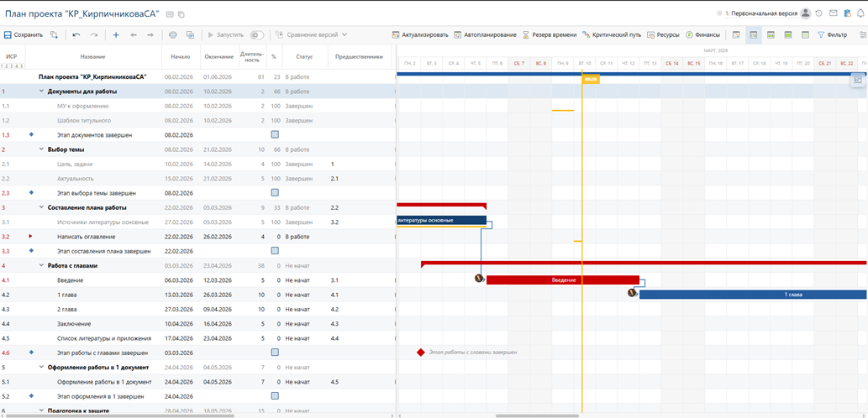Click the print icon in toolbar

click(x=173, y=35)
